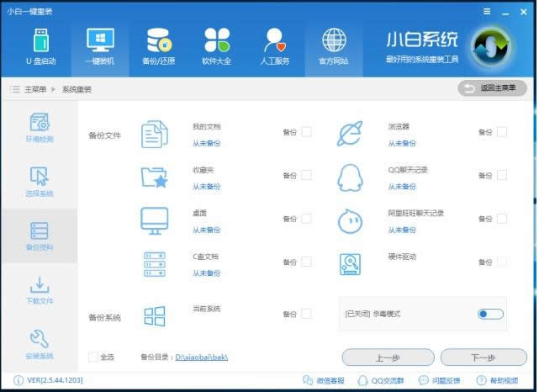Click the QQ聊天记录 penguin icon

[x=350, y=177]
